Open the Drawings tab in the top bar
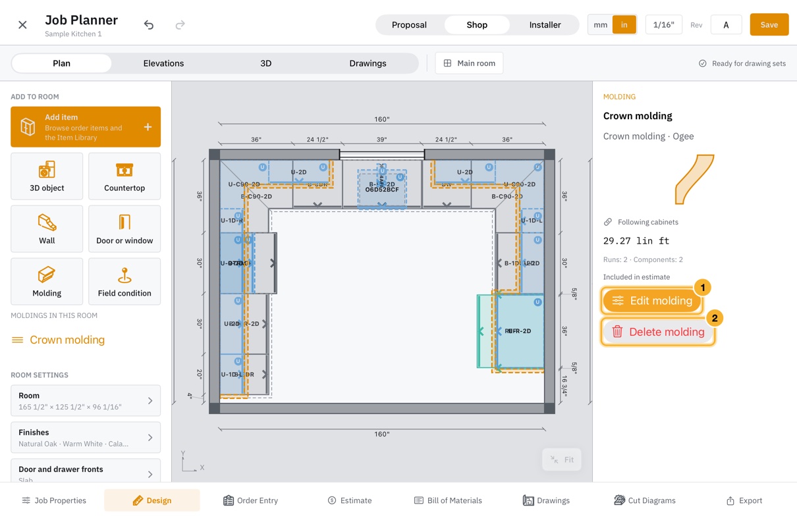 [368, 63]
